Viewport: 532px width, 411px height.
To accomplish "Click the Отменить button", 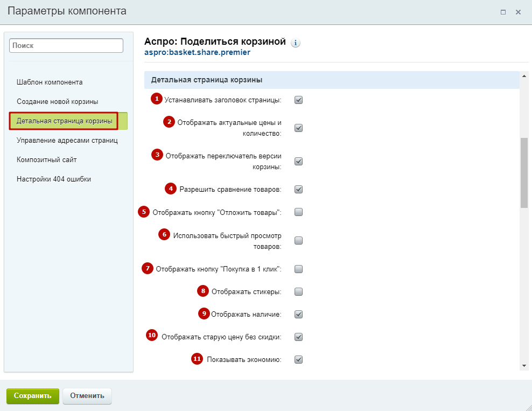I will [x=87, y=396].
